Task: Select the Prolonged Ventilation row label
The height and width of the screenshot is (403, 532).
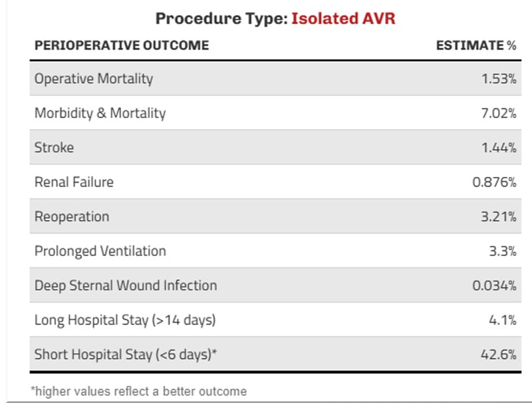Action: (x=100, y=251)
